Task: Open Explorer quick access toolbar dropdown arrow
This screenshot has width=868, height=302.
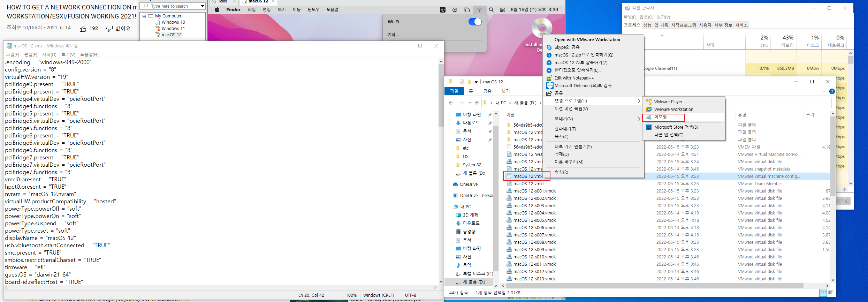Action: (x=476, y=82)
